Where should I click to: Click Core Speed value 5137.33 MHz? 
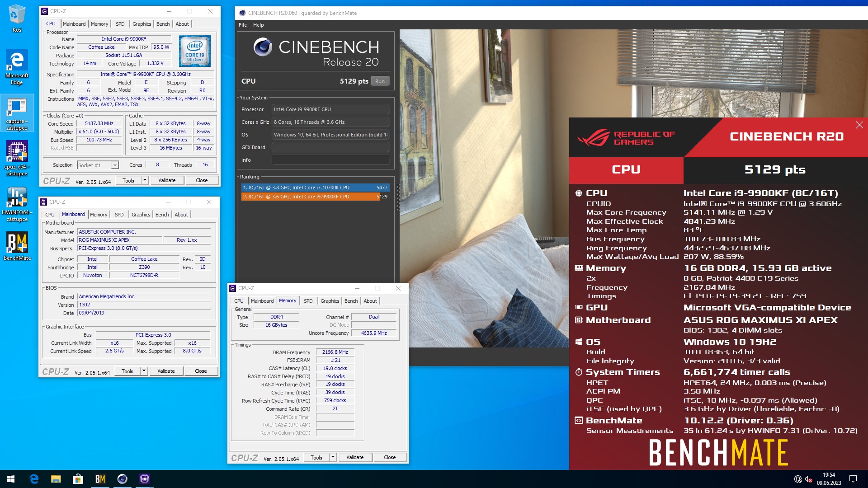99,123
